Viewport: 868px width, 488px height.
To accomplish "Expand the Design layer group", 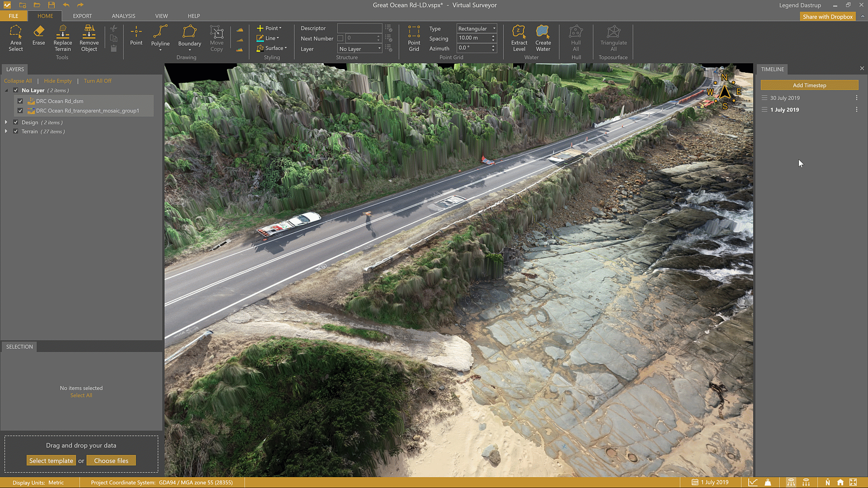I will pyautogui.click(x=6, y=122).
